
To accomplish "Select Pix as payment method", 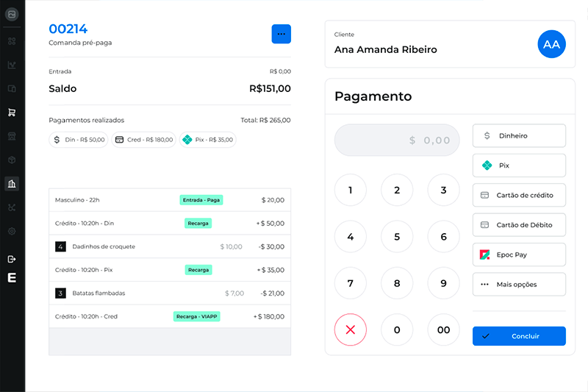I will (x=519, y=165).
